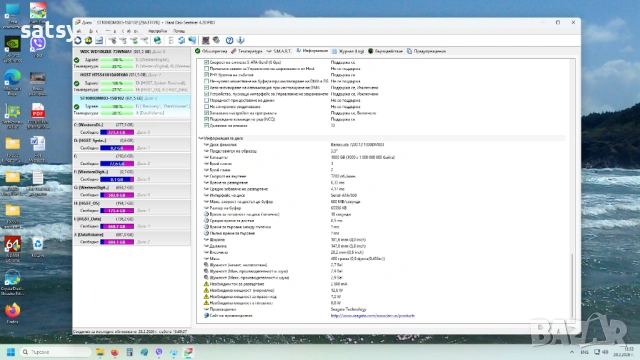
Task: Click the Hard Disk Sentinel icon in the taskbar
Action: pyautogui.click(x=188, y=352)
